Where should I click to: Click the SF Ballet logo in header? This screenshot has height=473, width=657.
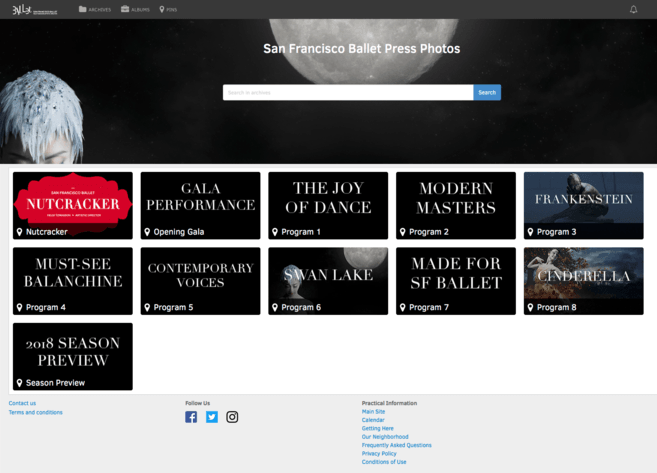pos(34,10)
